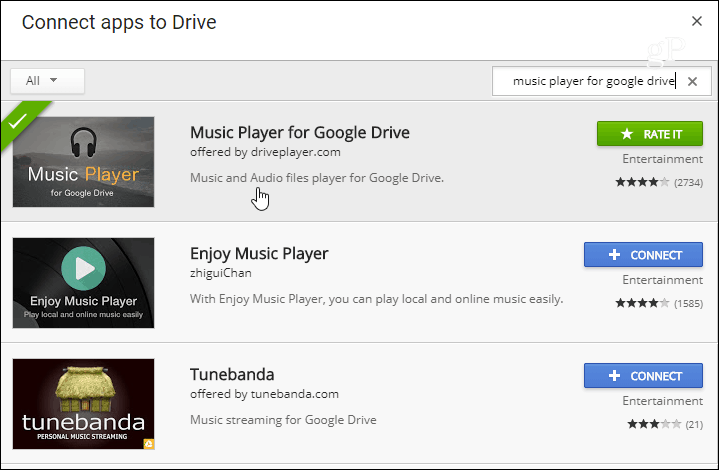Click Entertainment category under RATE IT button
This screenshot has height=470, width=719.
663,159
